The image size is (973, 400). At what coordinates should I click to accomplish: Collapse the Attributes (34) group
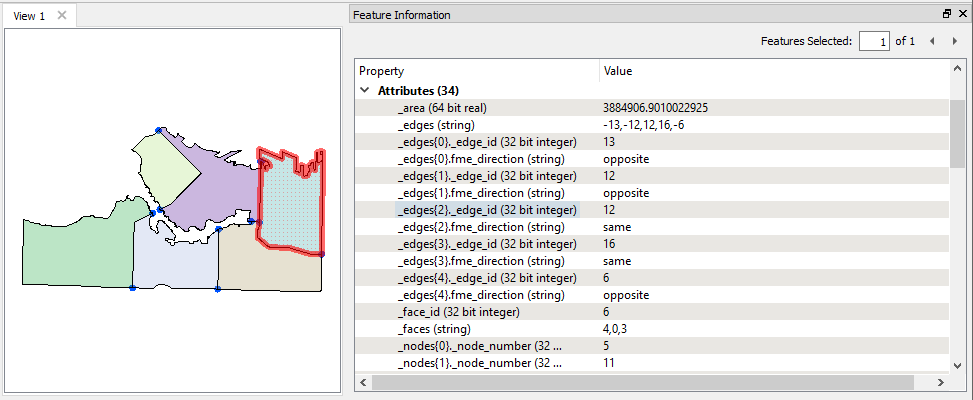[364, 91]
